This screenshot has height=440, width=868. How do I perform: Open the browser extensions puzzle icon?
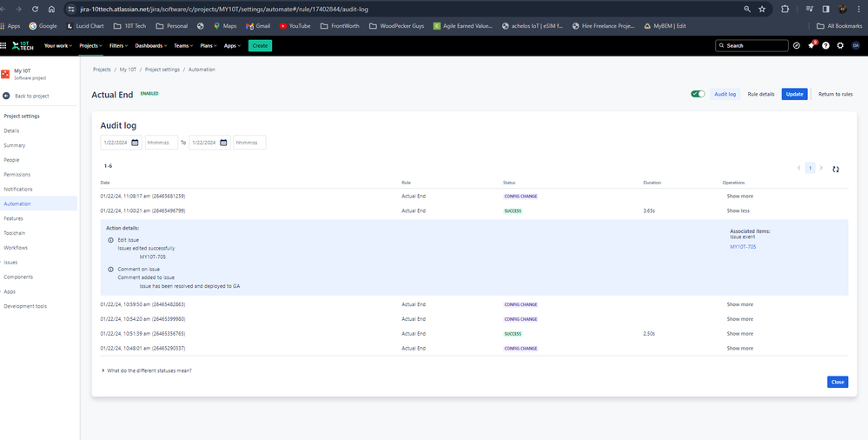(x=785, y=10)
